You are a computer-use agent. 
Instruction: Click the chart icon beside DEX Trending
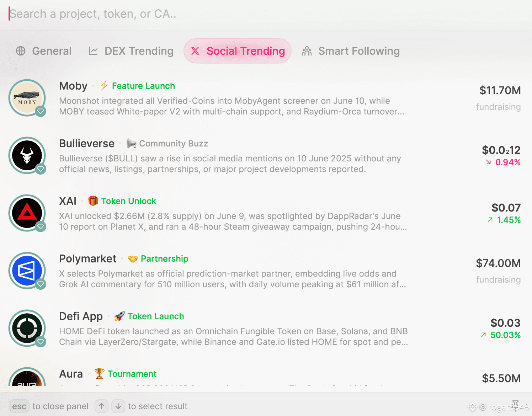point(93,51)
